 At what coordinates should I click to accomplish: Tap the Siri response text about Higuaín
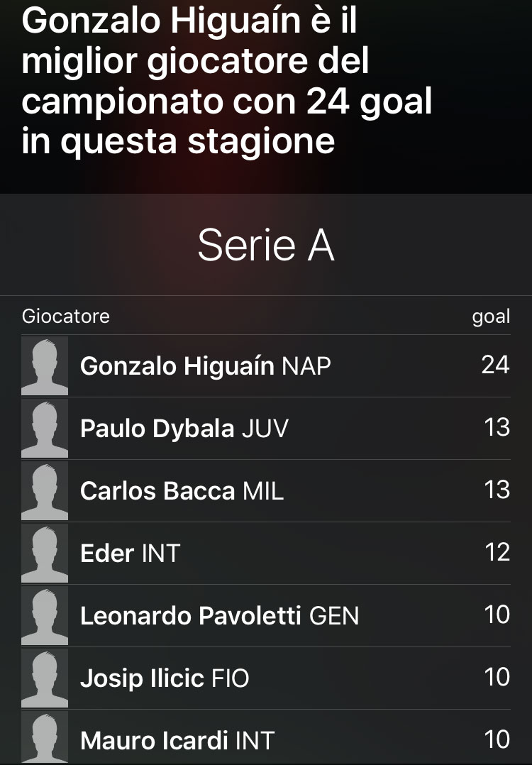coord(227,82)
